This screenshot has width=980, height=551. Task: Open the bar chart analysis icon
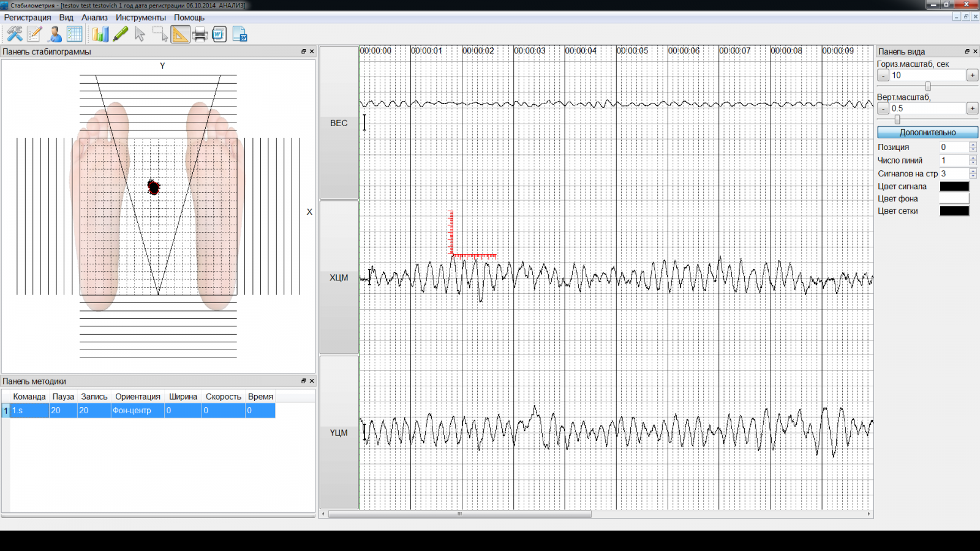[100, 34]
